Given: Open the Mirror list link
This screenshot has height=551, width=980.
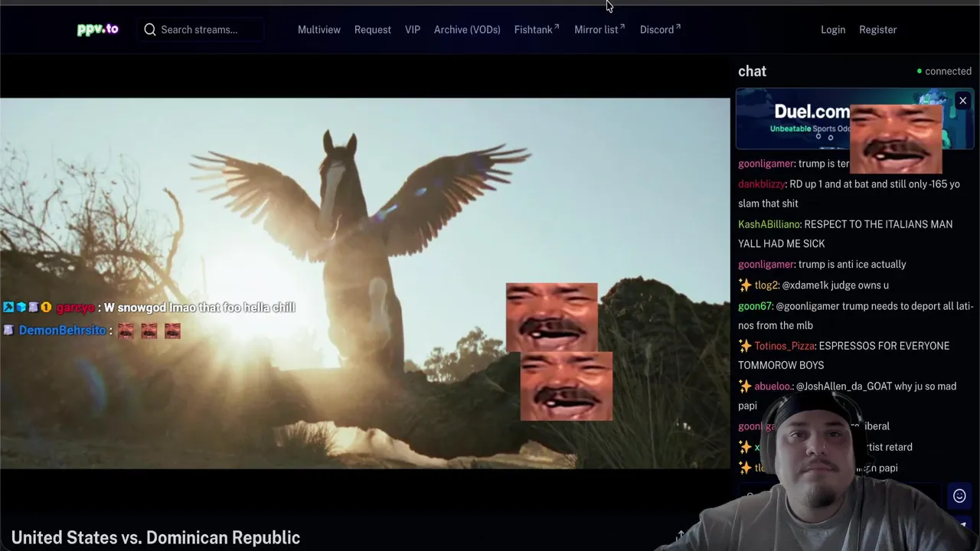Looking at the screenshot, I should [599, 29].
